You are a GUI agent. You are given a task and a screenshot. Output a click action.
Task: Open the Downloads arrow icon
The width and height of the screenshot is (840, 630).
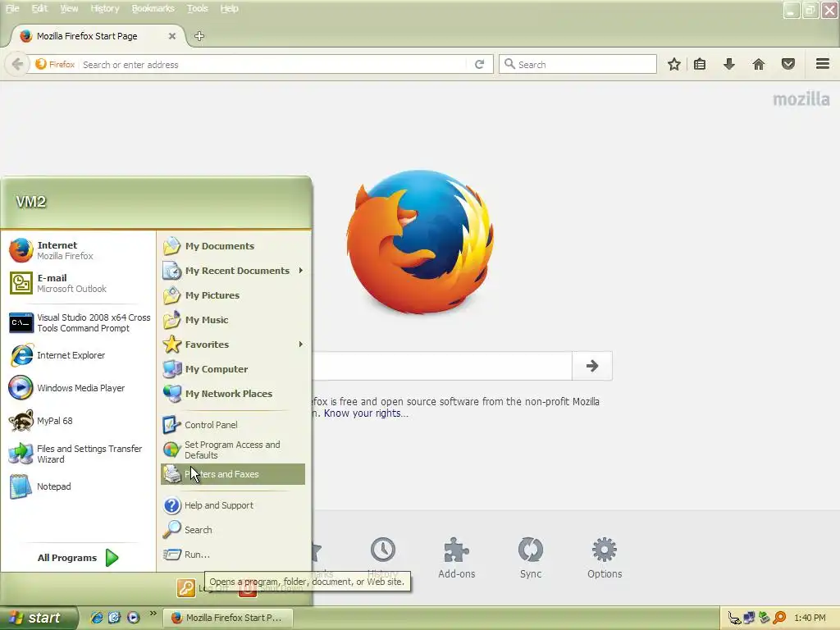point(729,64)
